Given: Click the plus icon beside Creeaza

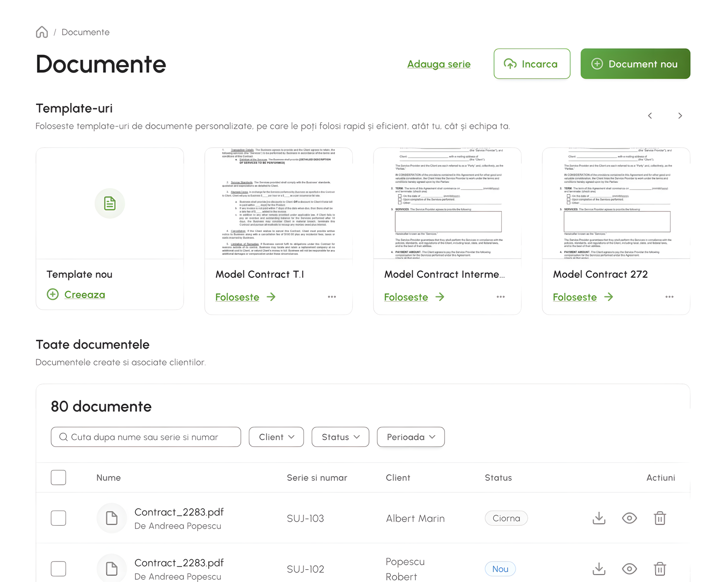Looking at the screenshot, I should tap(53, 294).
